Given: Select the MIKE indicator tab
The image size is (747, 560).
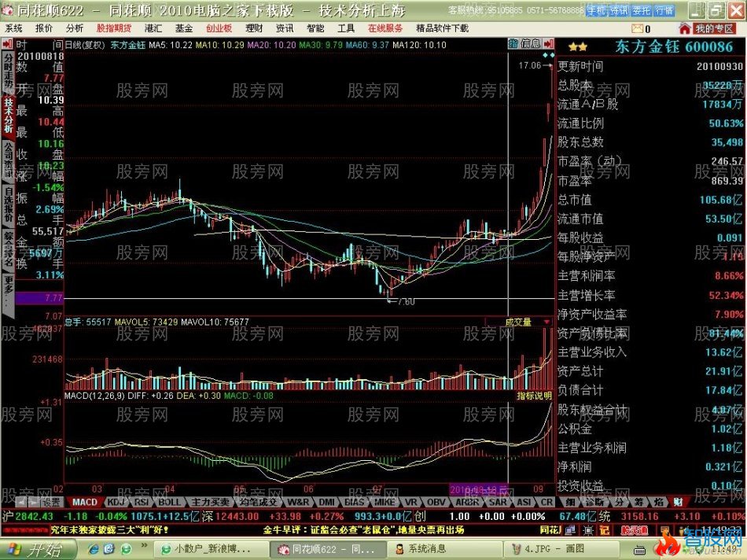Looking at the screenshot, I should tap(385, 502).
